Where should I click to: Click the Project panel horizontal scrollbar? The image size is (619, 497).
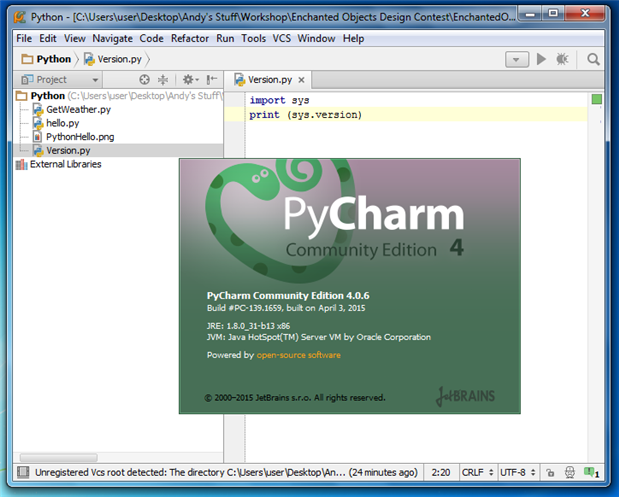(59, 458)
